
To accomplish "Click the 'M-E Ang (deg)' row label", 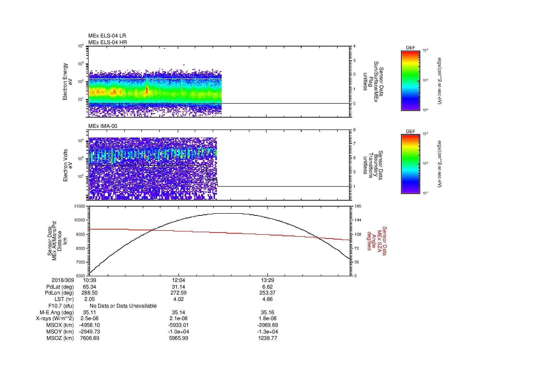I will (56, 312).
